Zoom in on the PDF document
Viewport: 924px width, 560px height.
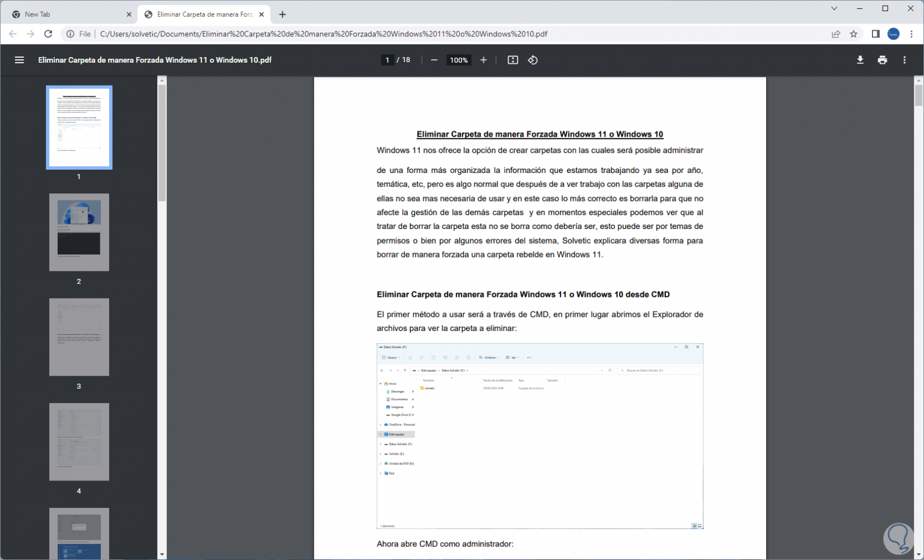pos(484,60)
